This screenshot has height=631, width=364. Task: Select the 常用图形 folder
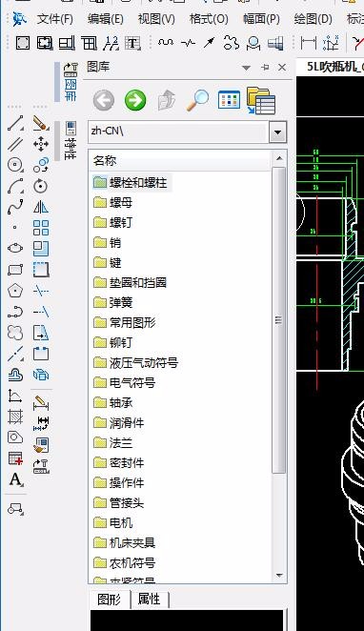pos(124,322)
